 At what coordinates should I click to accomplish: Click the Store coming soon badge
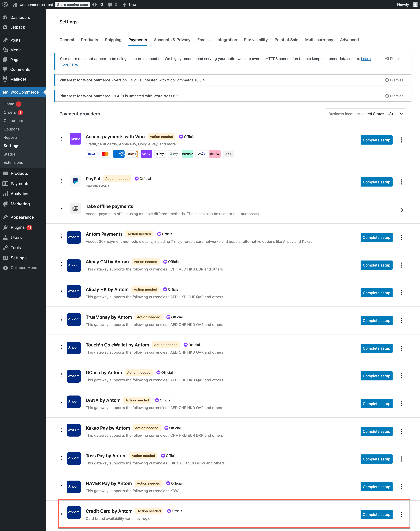(x=73, y=5)
